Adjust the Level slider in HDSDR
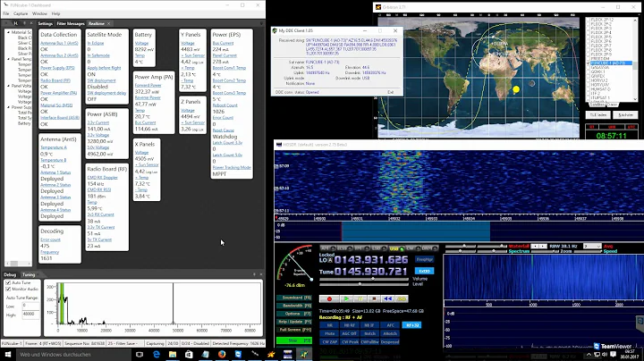The height and width of the screenshot is (361, 644). coord(364,284)
